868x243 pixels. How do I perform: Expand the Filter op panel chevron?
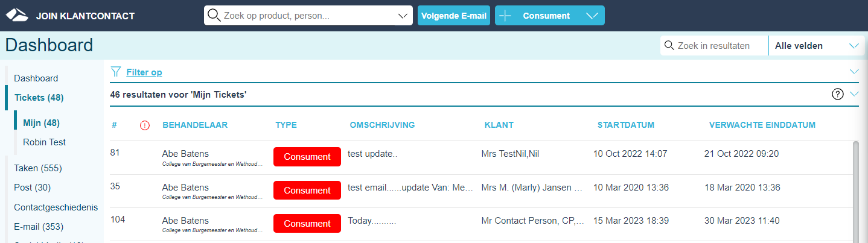854,71
